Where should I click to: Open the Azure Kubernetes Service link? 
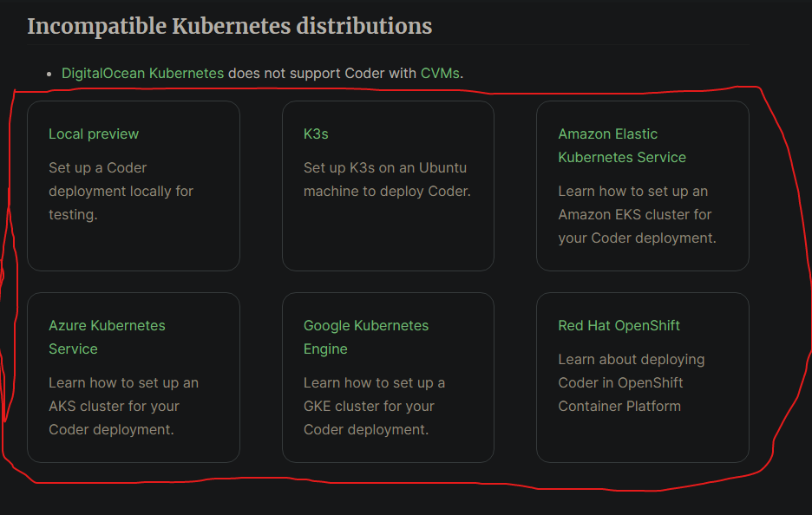tap(107, 337)
